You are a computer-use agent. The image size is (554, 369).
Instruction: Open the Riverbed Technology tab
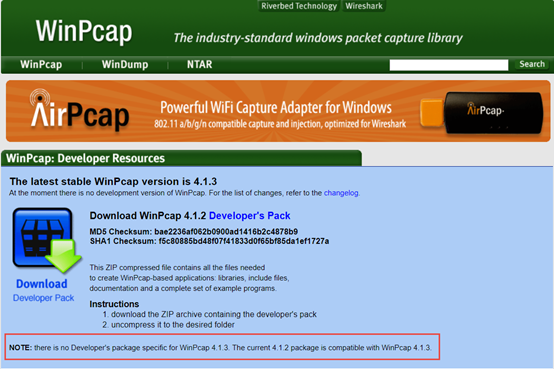point(299,6)
